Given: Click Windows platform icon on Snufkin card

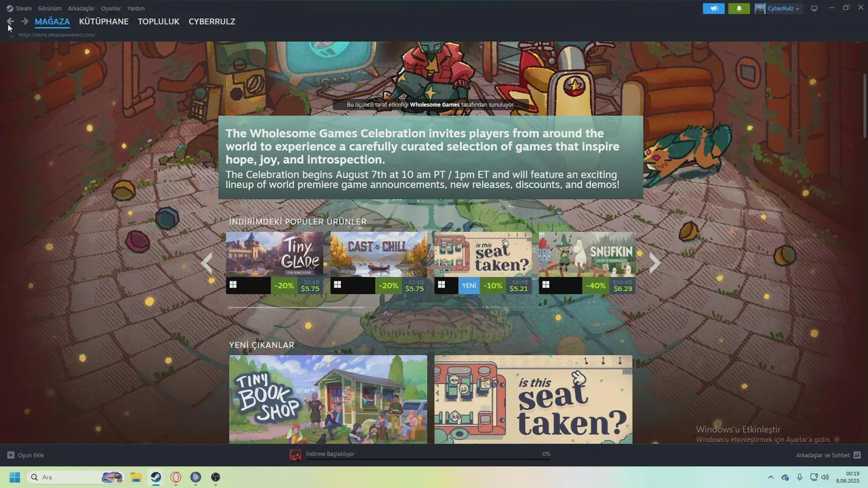Looking at the screenshot, I should point(545,285).
